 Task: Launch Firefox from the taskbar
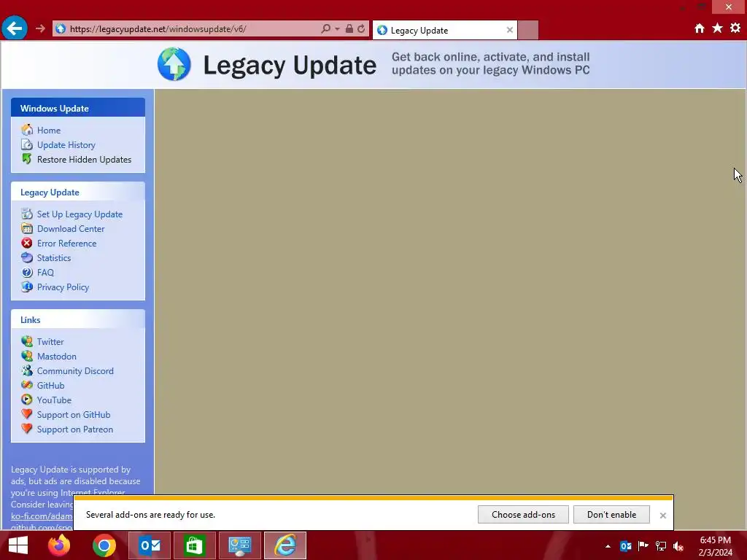point(59,545)
